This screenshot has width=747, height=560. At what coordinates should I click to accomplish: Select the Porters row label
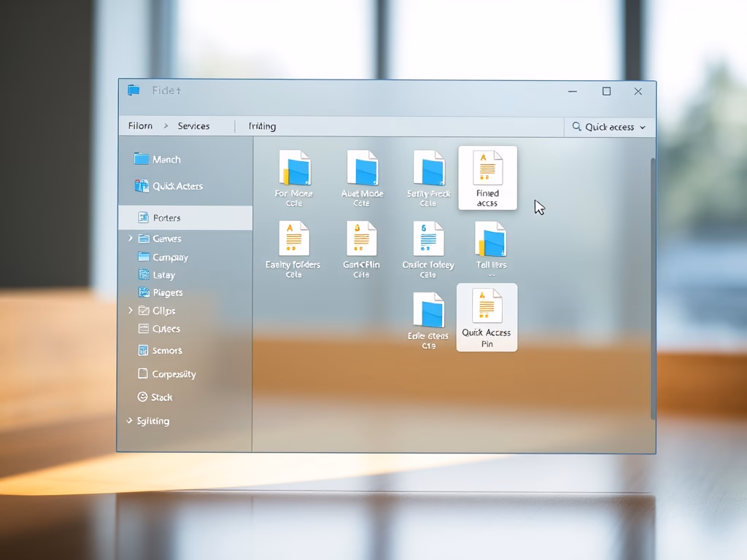pos(167,218)
